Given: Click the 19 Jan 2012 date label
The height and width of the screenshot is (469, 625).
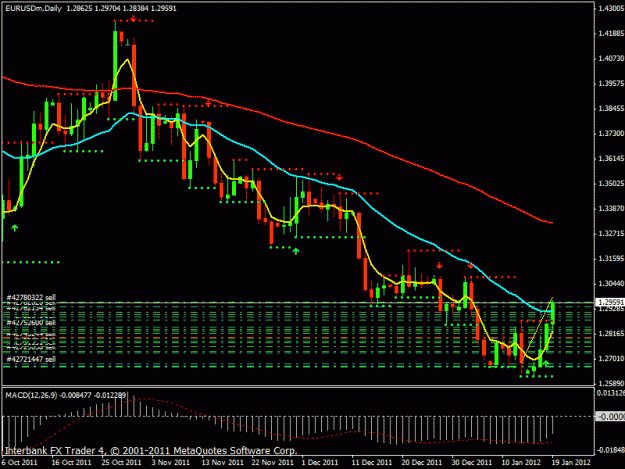Looking at the screenshot, I should (570, 463).
